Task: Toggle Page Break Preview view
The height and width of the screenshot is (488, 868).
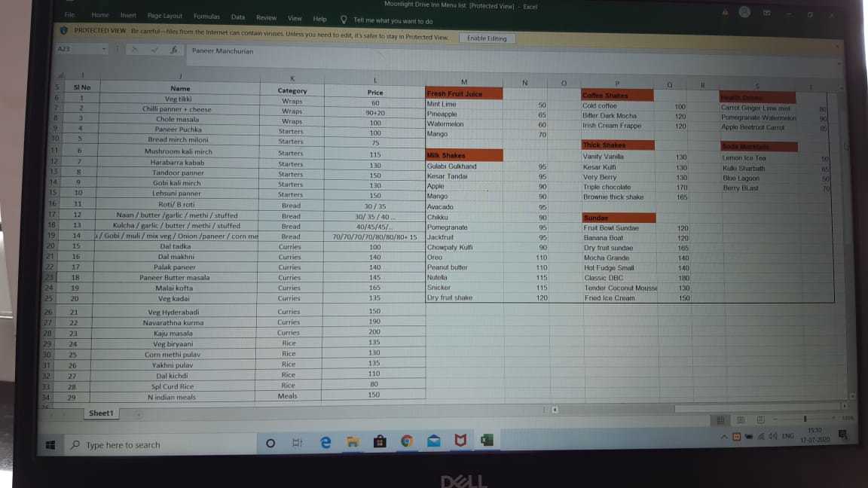Action: 760,419
